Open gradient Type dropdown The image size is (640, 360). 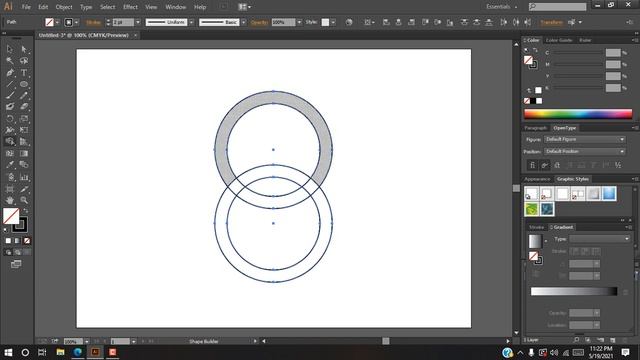pyautogui.click(x=600, y=239)
